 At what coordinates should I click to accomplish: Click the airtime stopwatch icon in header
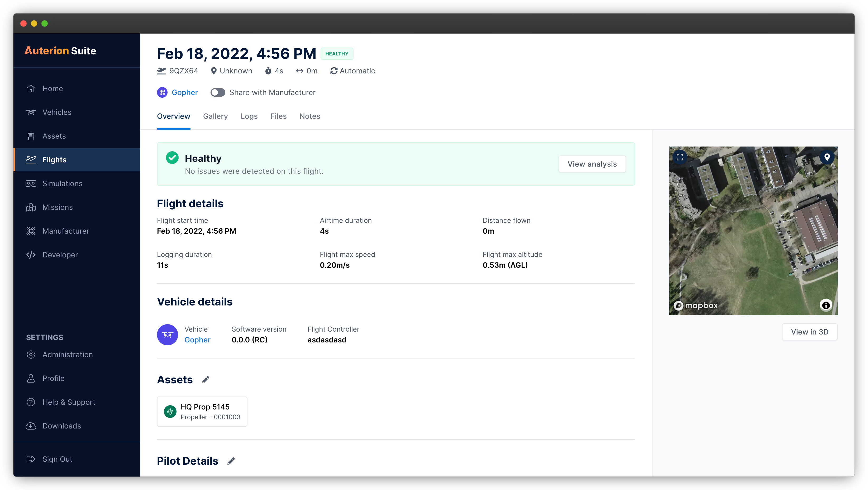pos(268,71)
